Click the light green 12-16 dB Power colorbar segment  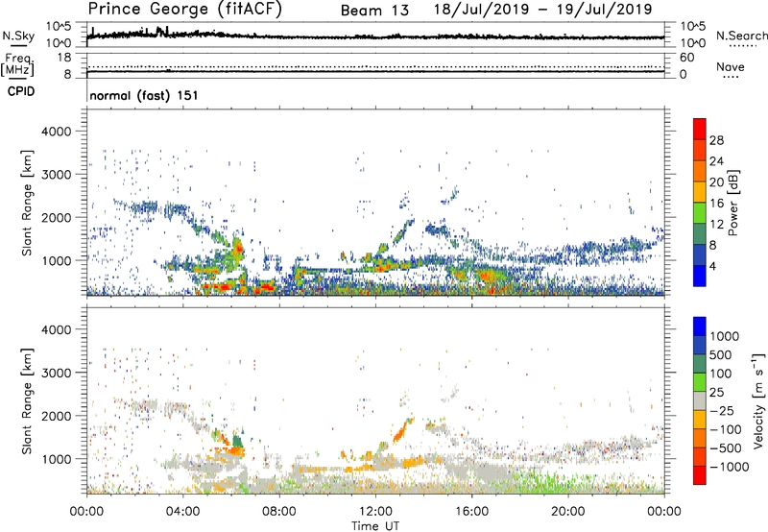(x=700, y=213)
